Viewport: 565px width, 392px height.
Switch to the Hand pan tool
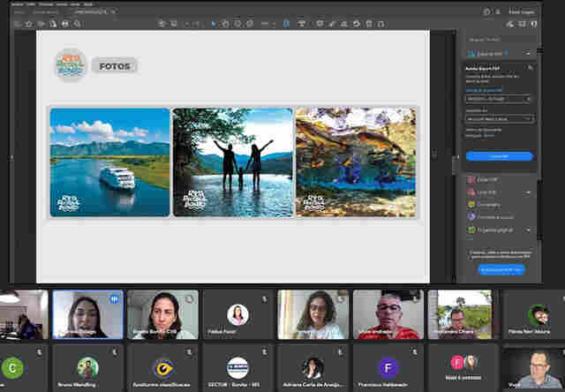coord(226,24)
